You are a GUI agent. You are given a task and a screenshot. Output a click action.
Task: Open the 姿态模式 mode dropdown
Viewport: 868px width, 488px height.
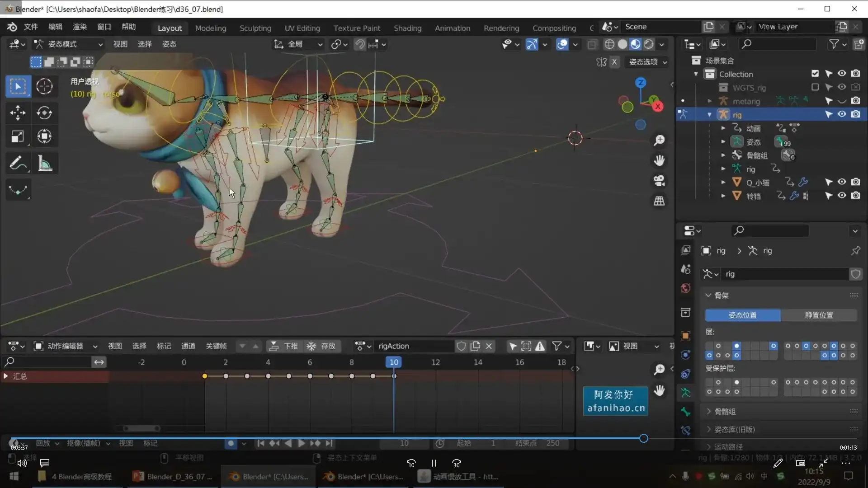[x=69, y=44]
